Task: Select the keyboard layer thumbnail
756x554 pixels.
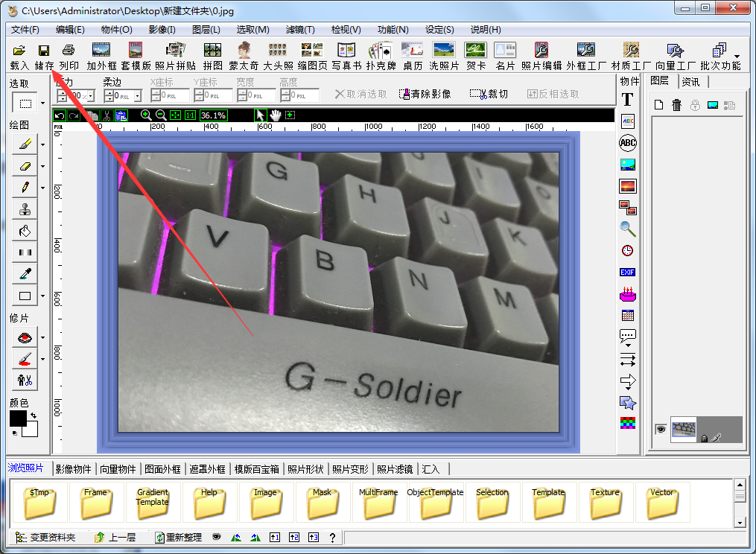Action: 684,429
